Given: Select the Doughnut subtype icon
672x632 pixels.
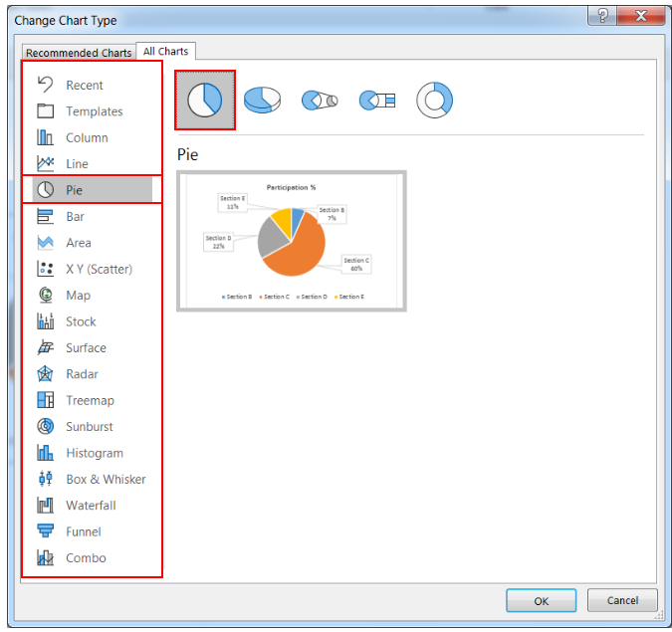Looking at the screenshot, I should coord(435,101).
